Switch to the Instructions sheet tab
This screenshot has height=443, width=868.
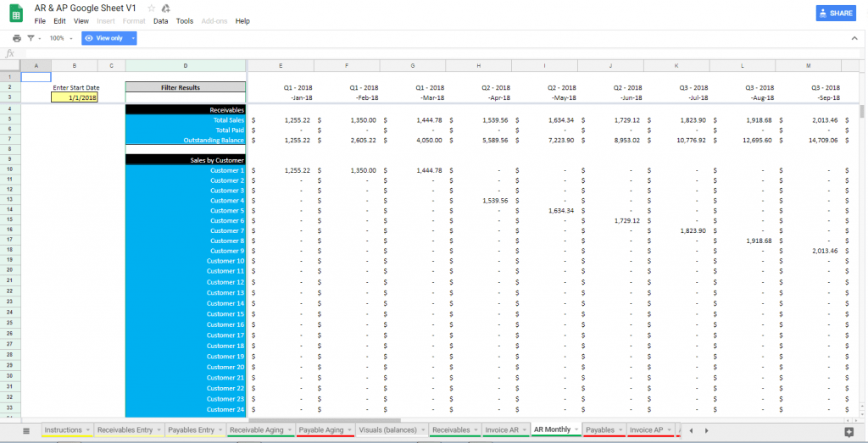pos(63,429)
